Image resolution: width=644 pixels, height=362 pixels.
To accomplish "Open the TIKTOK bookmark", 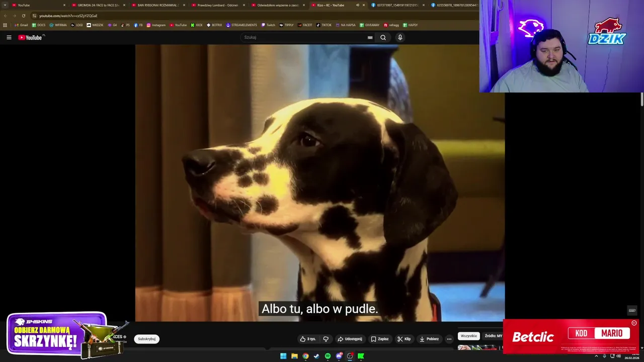I will click(x=324, y=25).
